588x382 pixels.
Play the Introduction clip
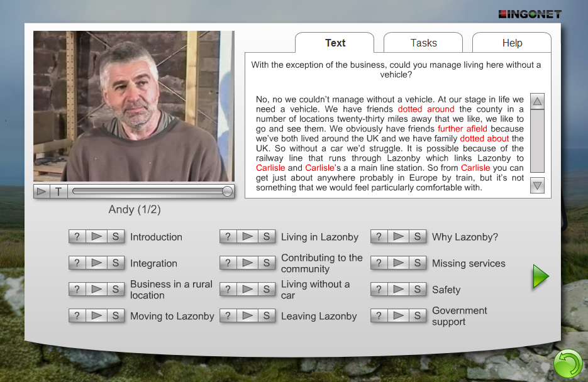tap(97, 237)
